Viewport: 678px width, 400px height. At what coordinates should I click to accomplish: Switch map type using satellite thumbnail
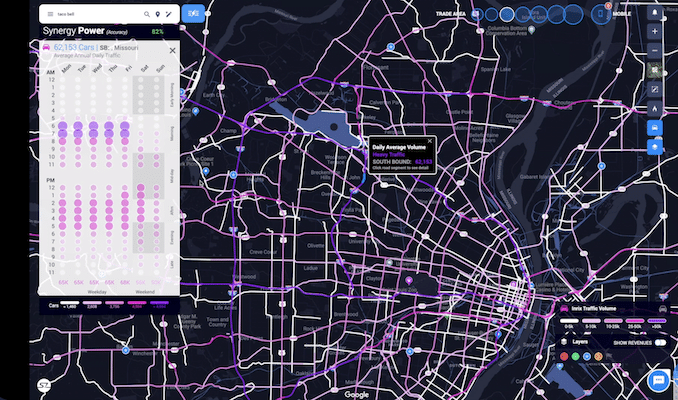click(655, 70)
